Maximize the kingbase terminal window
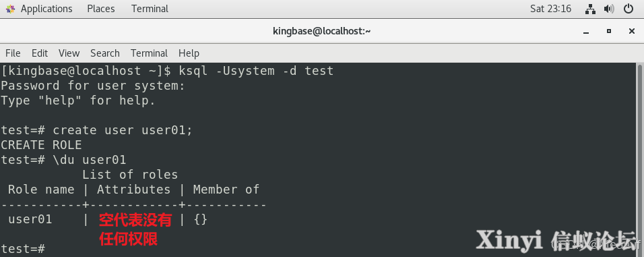The image size is (644, 257). click(x=609, y=31)
